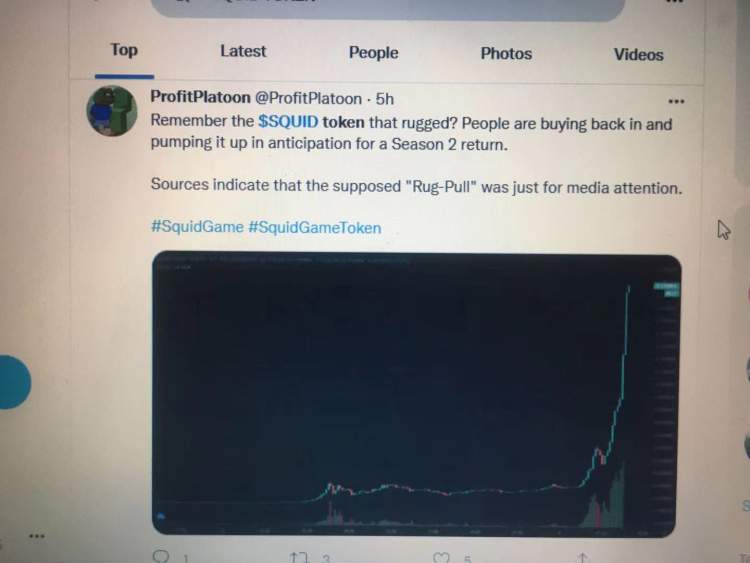This screenshot has width=750, height=563.
Task: Click the share upload arrow icon
Action: coord(582,558)
